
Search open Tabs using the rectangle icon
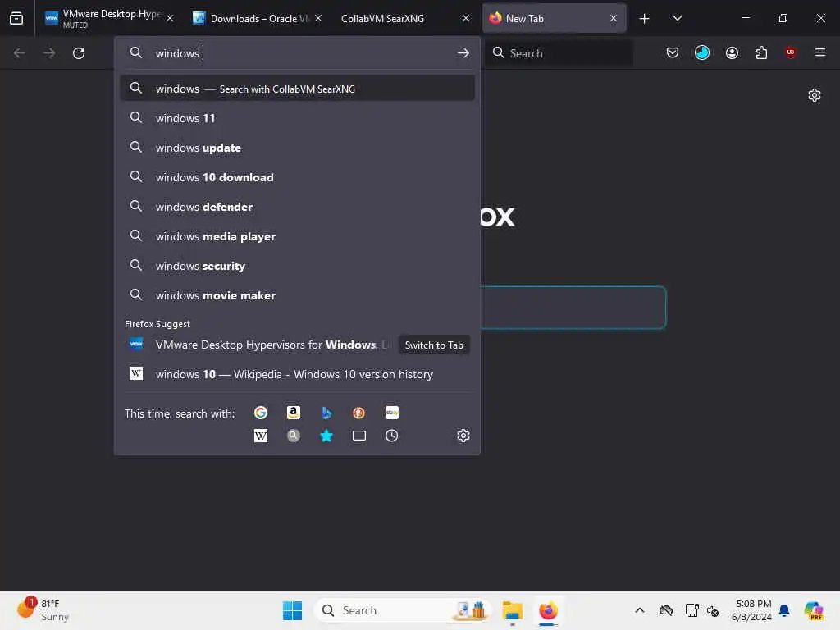coord(359,436)
